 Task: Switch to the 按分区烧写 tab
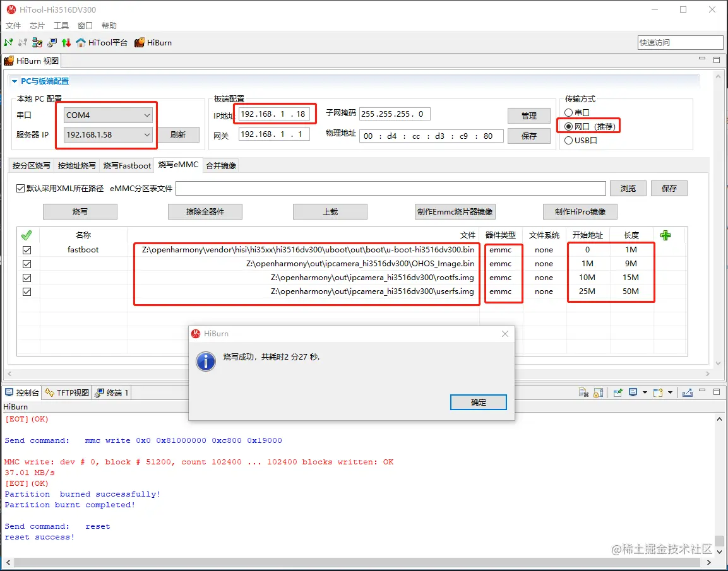click(31, 165)
